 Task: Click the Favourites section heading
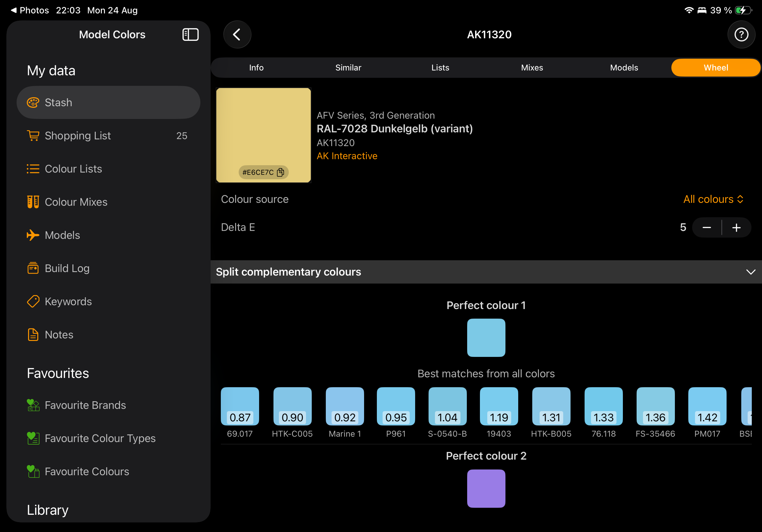click(x=58, y=373)
